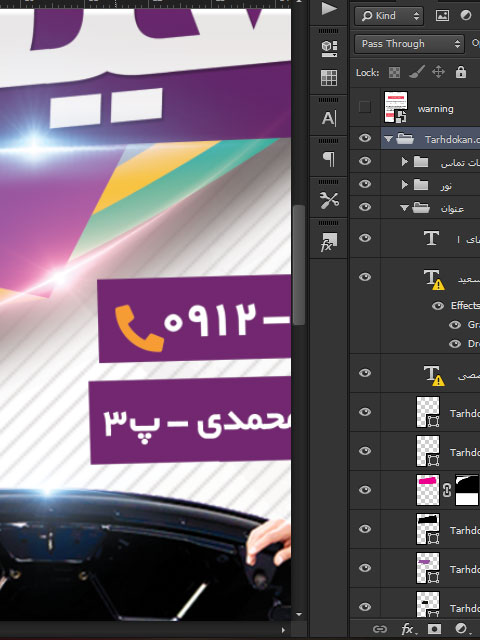The width and height of the screenshot is (480, 640).
Task: Open the Tool Presets wrench icon
Action: (x=329, y=200)
